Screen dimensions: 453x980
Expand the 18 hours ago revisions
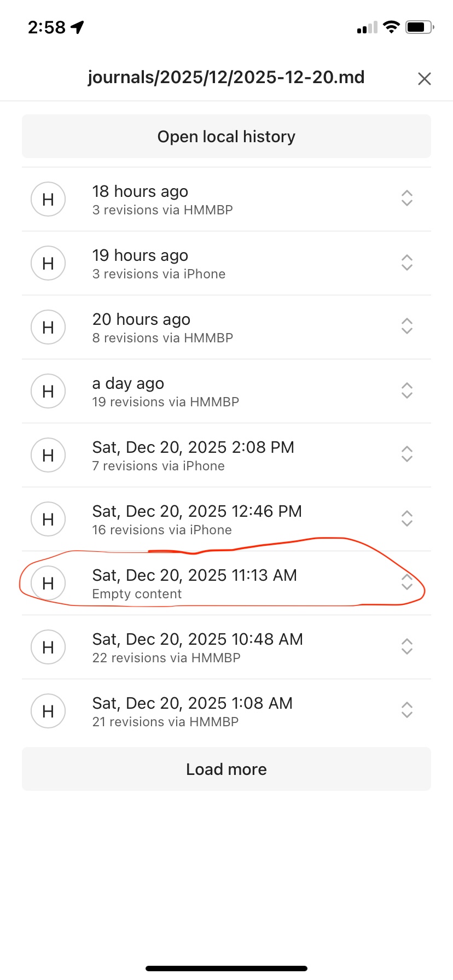[x=406, y=198]
